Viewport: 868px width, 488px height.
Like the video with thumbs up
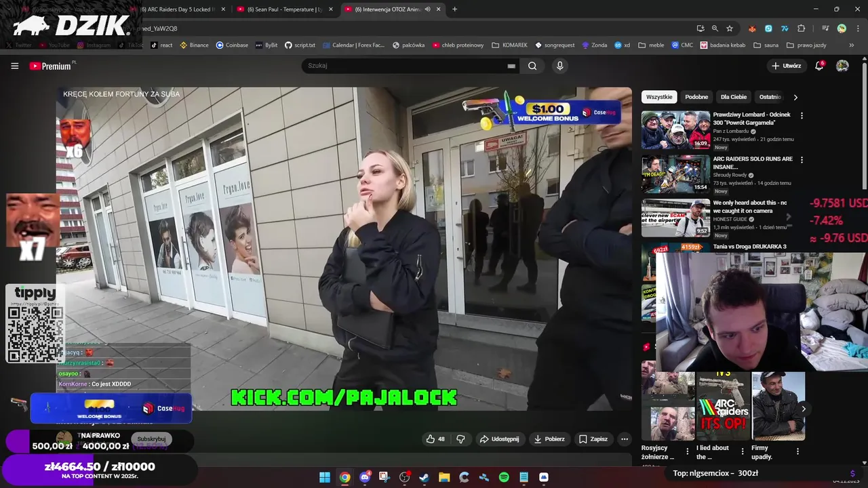point(435,439)
